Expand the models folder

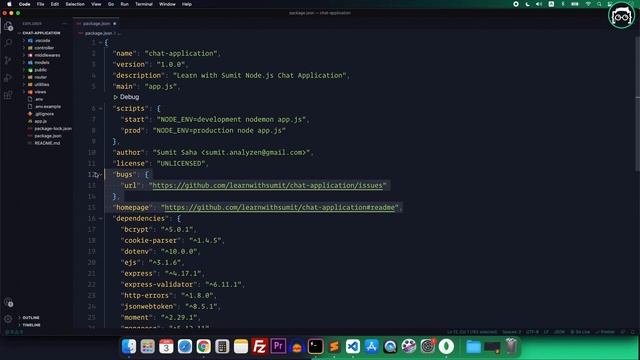point(42,62)
